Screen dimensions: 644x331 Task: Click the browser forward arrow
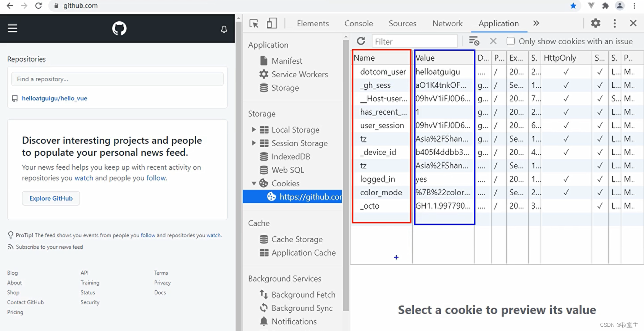(24, 6)
